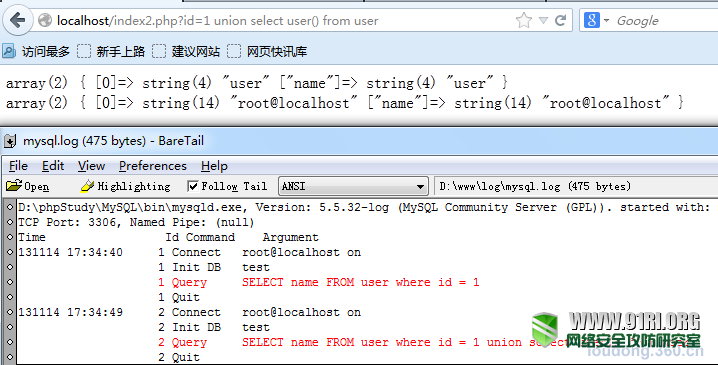Click the globe site identity icon
718x365 pixels.
44,20
